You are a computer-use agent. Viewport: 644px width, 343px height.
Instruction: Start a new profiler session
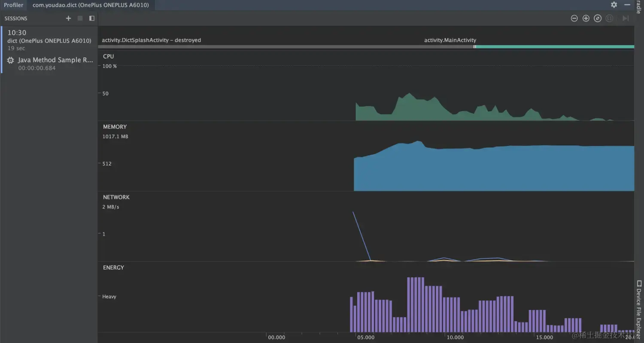tap(68, 18)
